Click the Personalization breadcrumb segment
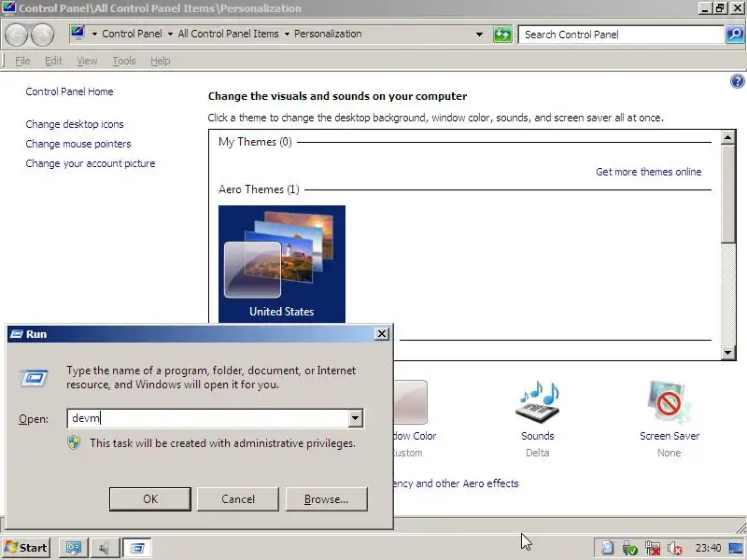Image resolution: width=747 pixels, height=560 pixels. click(x=328, y=34)
